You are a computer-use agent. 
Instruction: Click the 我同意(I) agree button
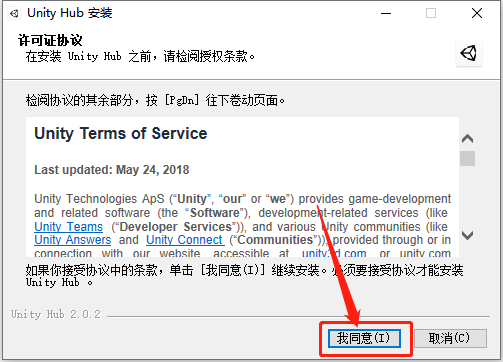[x=364, y=338]
